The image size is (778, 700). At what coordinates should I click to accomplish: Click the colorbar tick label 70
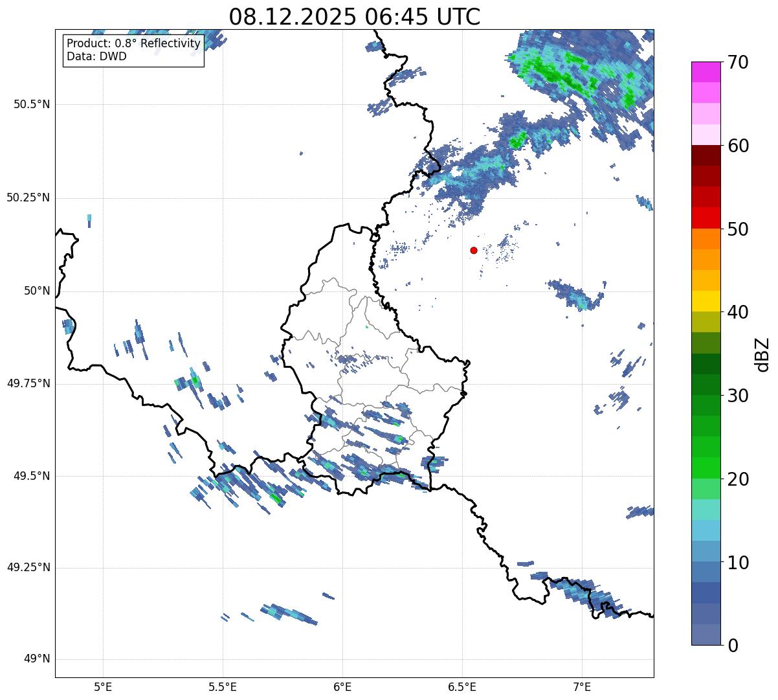[738, 63]
